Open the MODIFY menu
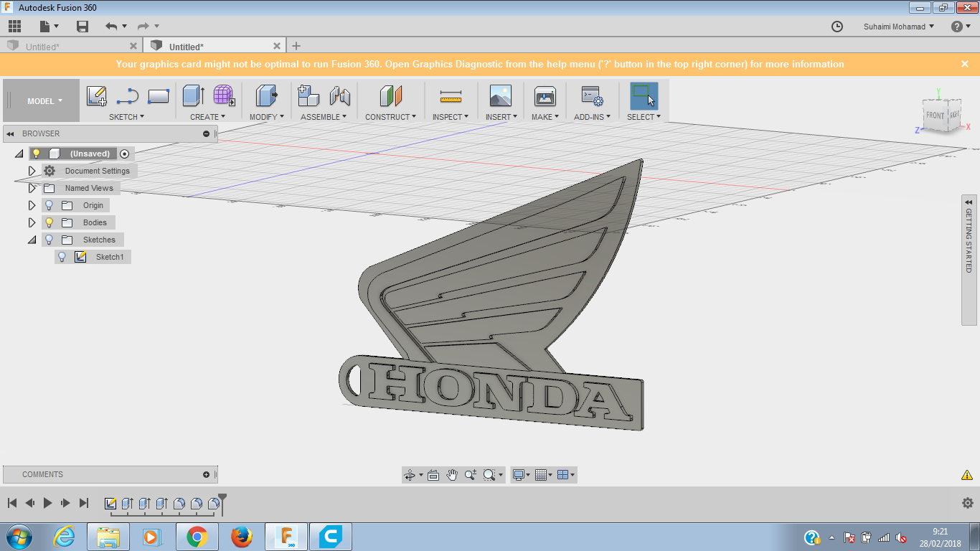The width and height of the screenshot is (980, 551). coord(266,117)
